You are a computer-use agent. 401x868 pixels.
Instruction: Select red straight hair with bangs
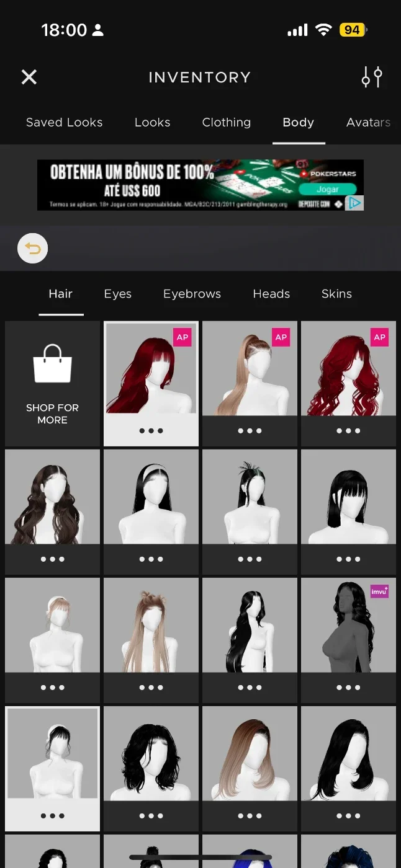[151, 369]
